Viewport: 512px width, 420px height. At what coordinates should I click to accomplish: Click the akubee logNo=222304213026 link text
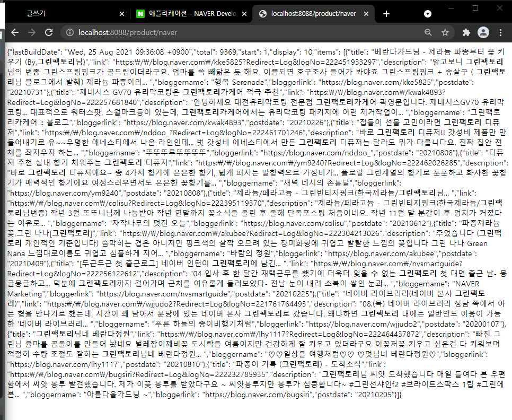coord(252,234)
